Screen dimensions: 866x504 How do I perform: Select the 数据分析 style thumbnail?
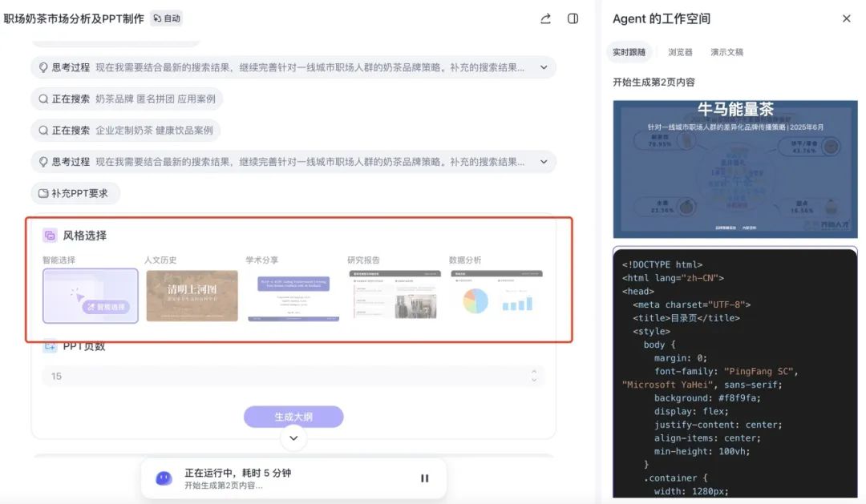point(496,296)
